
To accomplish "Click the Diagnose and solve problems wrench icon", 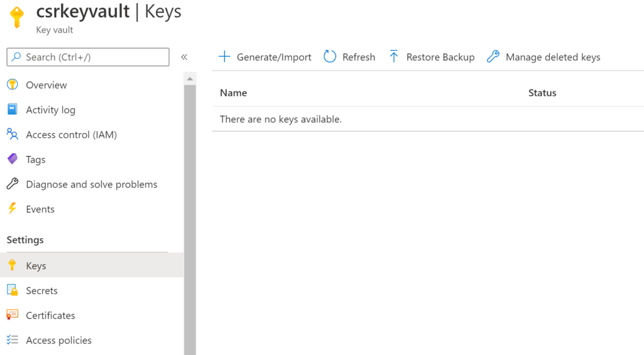I will (x=13, y=184).
